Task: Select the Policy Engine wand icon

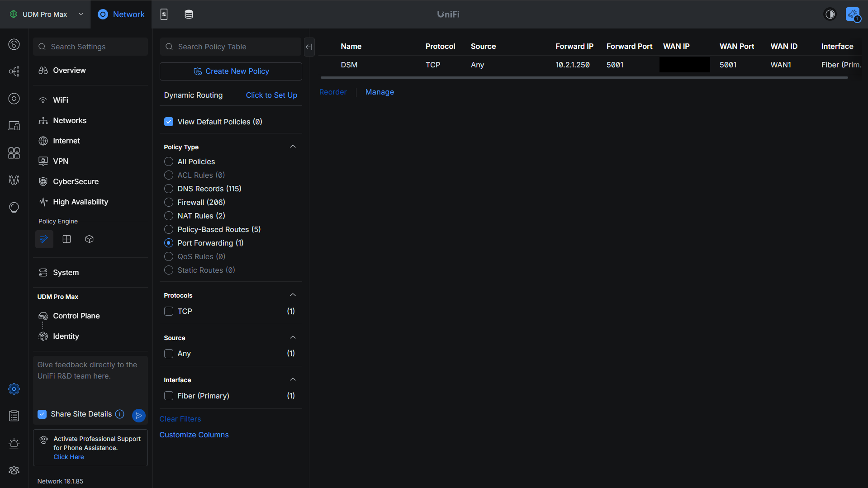Action: coord(44,239)
